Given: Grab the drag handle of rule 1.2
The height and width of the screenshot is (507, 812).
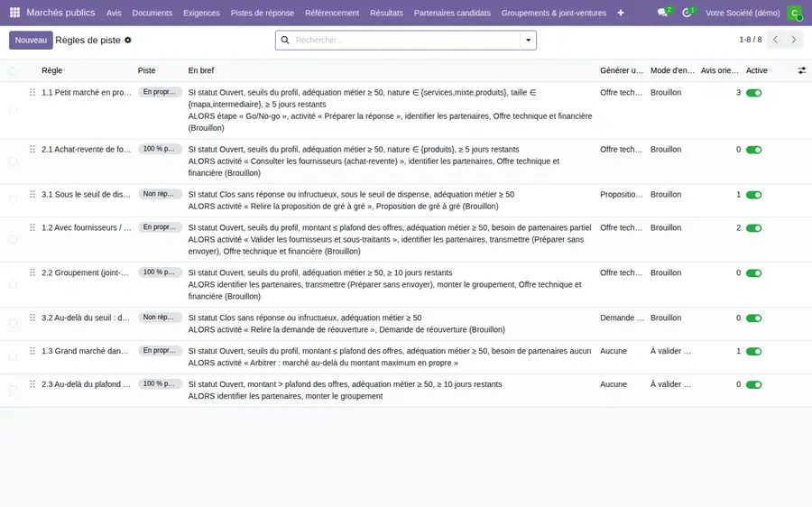Looking at the screenshot, I should (x=32, y=227).
